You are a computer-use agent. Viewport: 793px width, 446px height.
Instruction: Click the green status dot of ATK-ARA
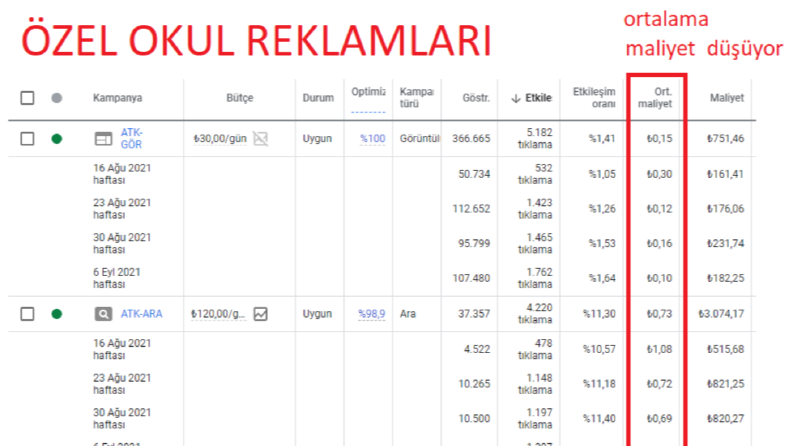57,314
